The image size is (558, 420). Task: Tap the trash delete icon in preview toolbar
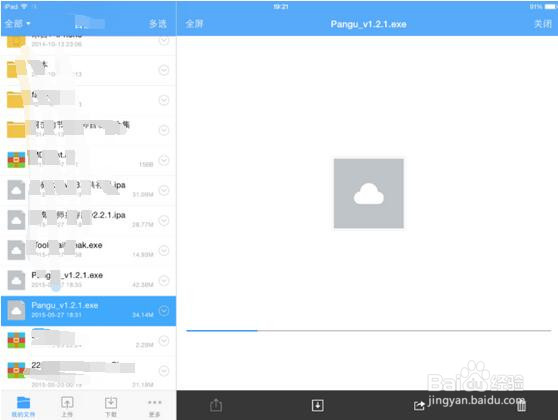click(x=521, y=405)
